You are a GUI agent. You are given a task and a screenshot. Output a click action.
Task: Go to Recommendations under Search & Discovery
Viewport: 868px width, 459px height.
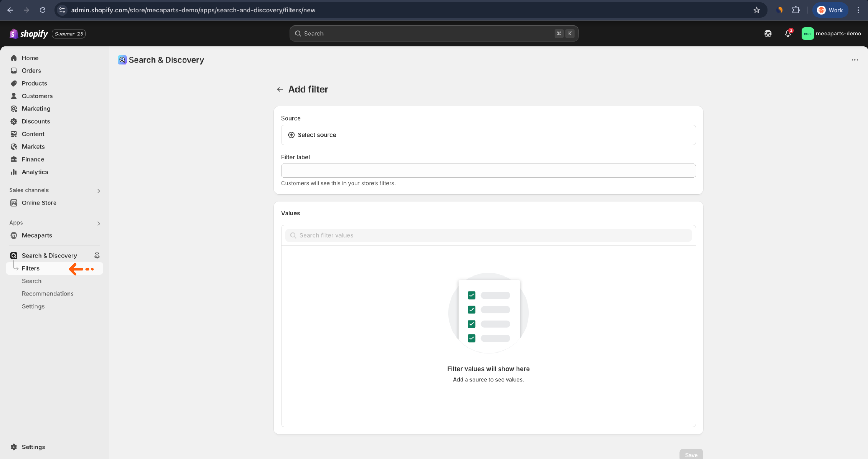(x=48, y=294)
